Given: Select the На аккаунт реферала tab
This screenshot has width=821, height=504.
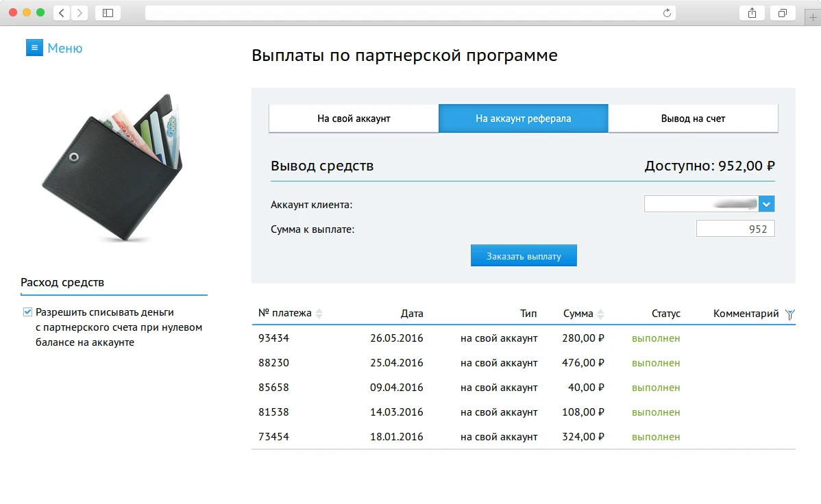Looking at the screenshot, I should [x=523, y=118].
